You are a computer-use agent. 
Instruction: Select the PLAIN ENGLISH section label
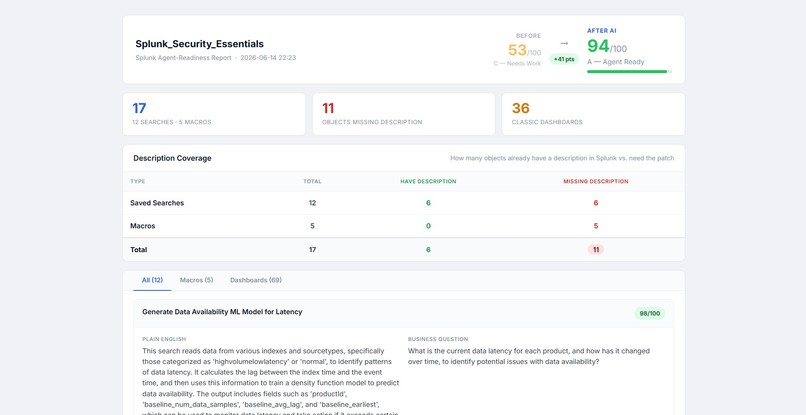click(x=164, y=339)
